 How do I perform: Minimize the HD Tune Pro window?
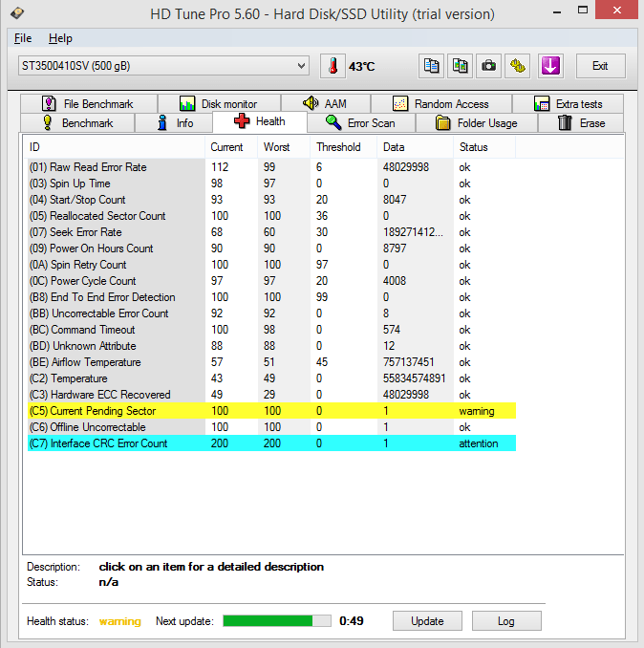click(x=557, y=11)
